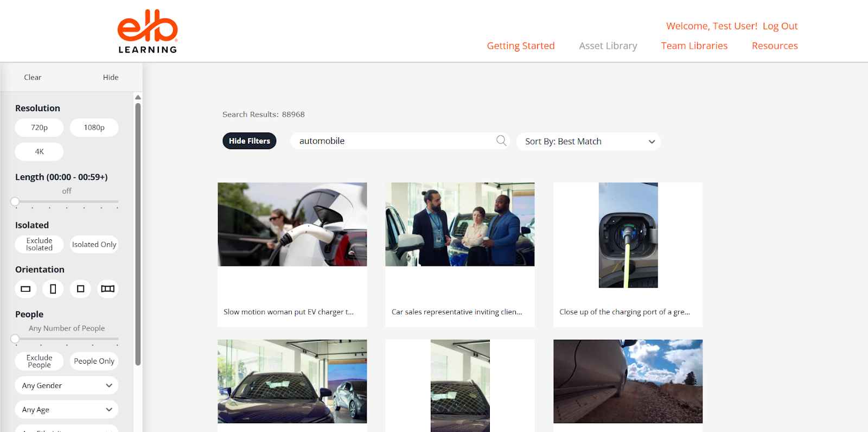
Task: Click the search magnifier icon
Action: click(x=501, y=141)
